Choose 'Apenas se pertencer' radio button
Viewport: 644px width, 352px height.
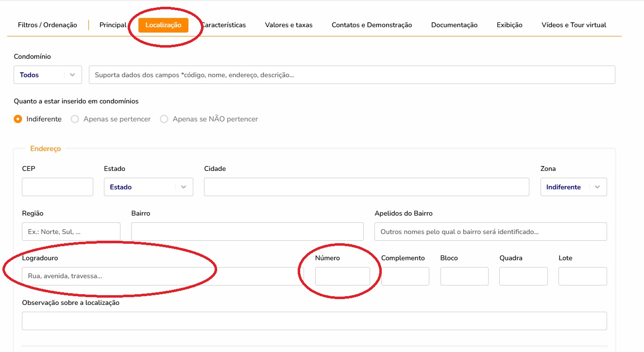tap(75, 119)
